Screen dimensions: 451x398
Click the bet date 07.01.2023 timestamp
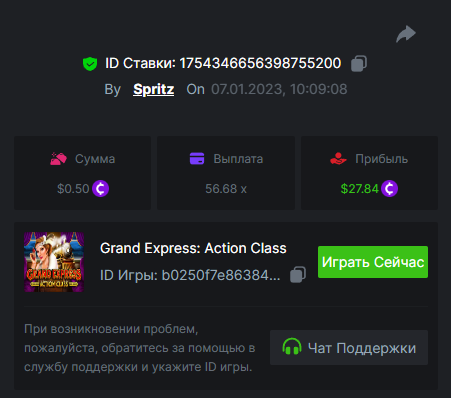click(279, 89)
